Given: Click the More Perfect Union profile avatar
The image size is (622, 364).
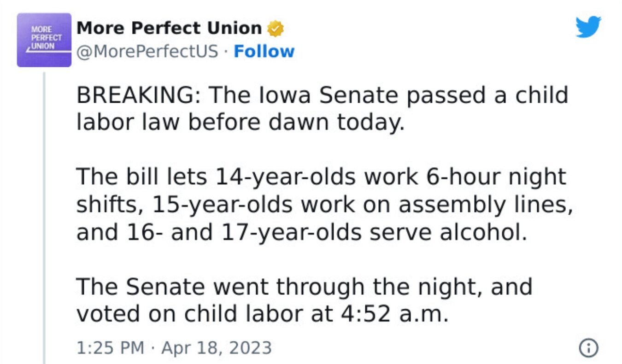Looking at the screenshot, I should [44, 40].
